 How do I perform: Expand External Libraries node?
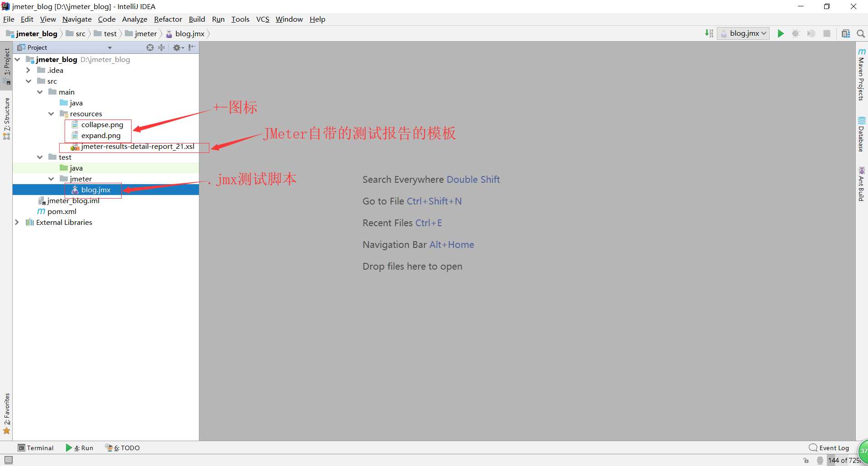[17, 222]
